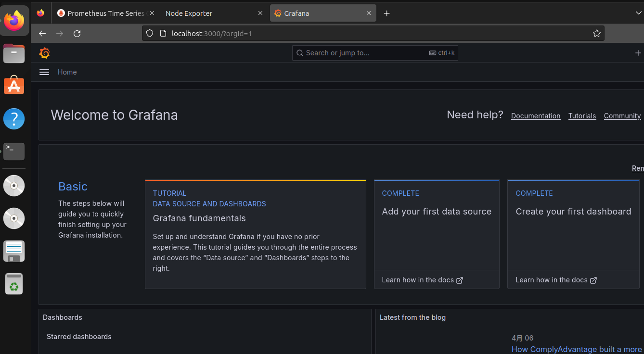The image size is (644, 354).
Task: Open the list all tabs chevron
Action: click(639, 13)
